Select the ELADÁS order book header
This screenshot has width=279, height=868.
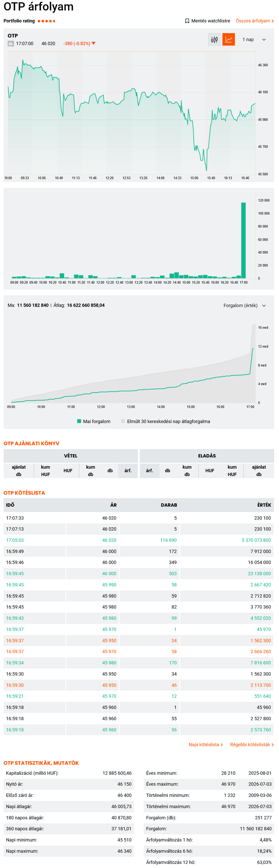pos(207,456)
